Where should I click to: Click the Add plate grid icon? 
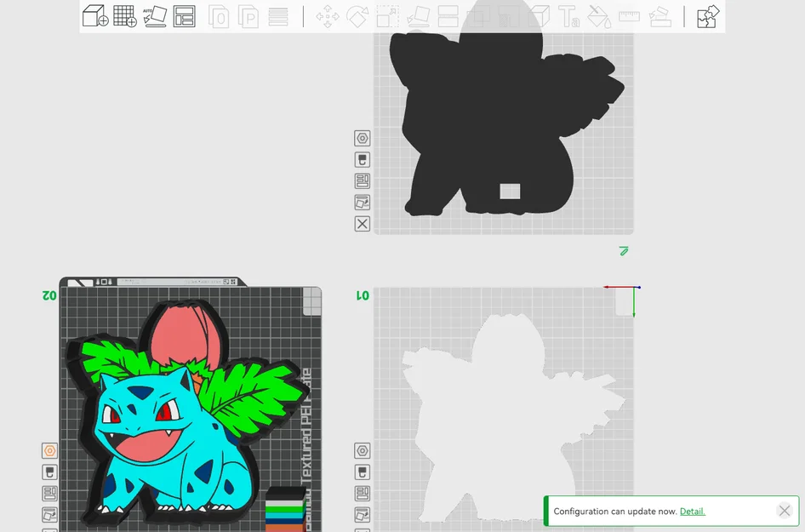tap(125, 16)
